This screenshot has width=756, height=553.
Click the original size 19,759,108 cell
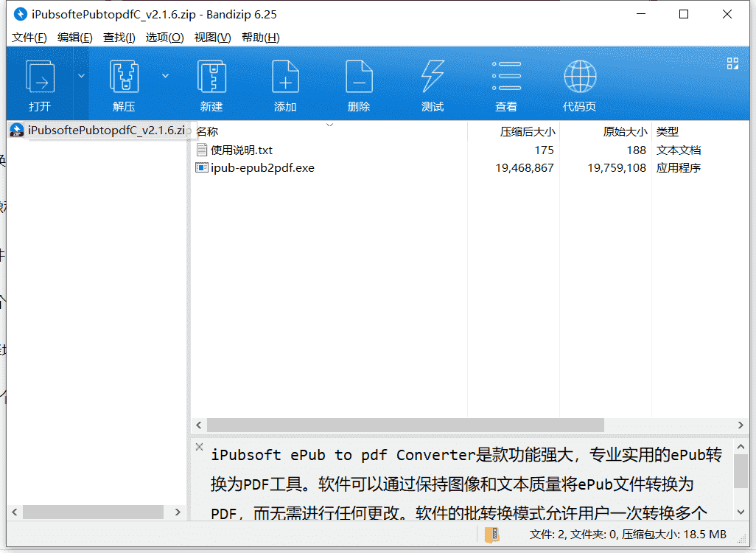617,168
